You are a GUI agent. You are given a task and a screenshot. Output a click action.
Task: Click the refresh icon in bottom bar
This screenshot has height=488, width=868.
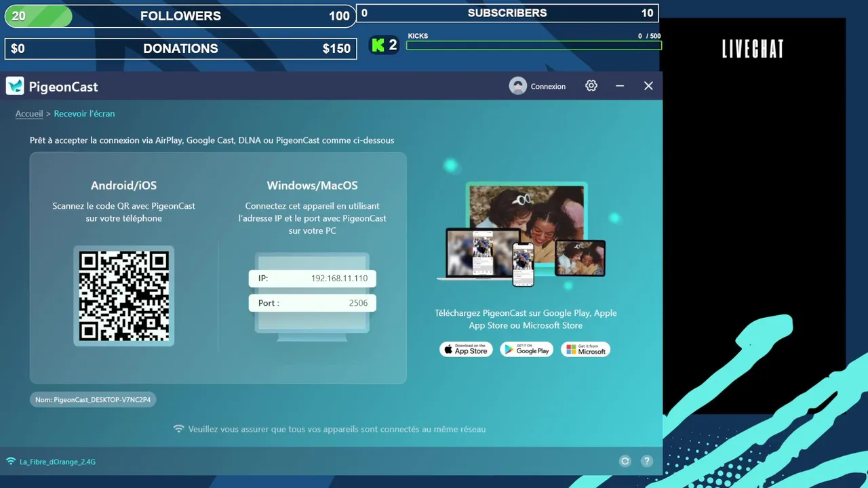(x=625, y=461)
